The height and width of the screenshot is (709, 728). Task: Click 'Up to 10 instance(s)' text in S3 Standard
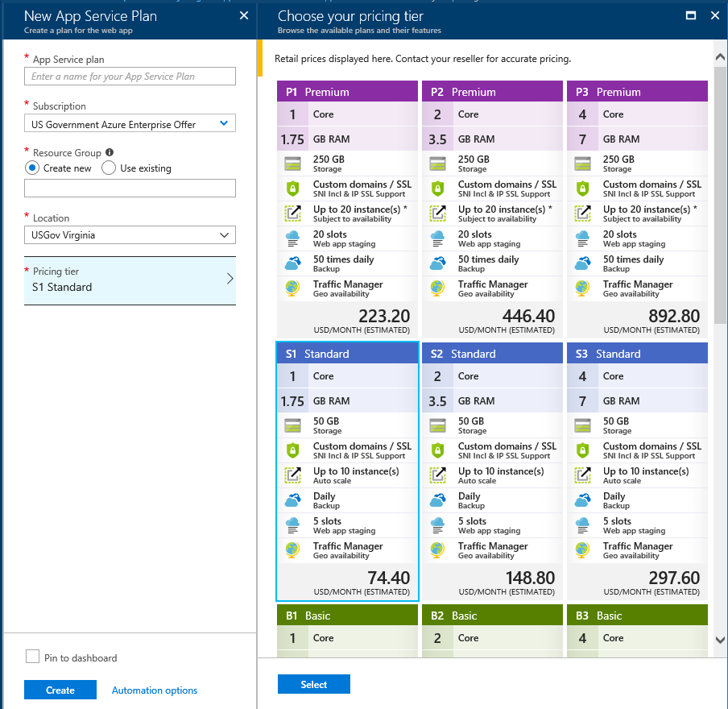[x=646, y=471]
